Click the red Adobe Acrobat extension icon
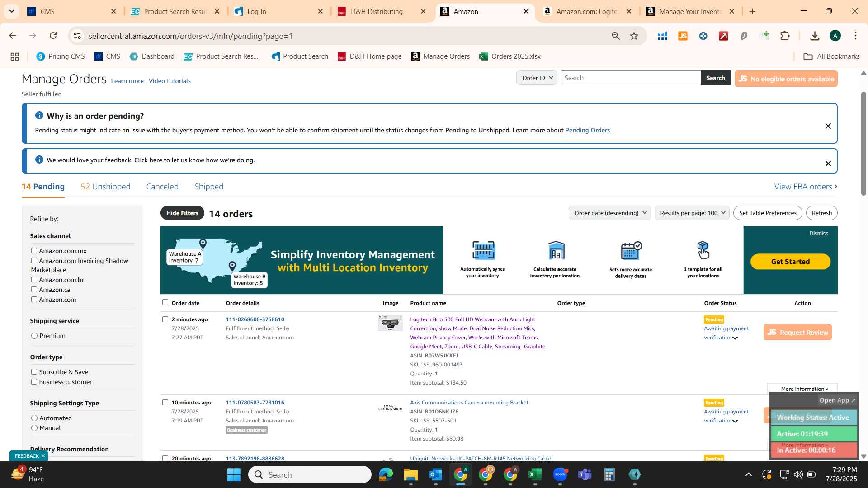The image size is (868, 488). click(x=723, y=36)
